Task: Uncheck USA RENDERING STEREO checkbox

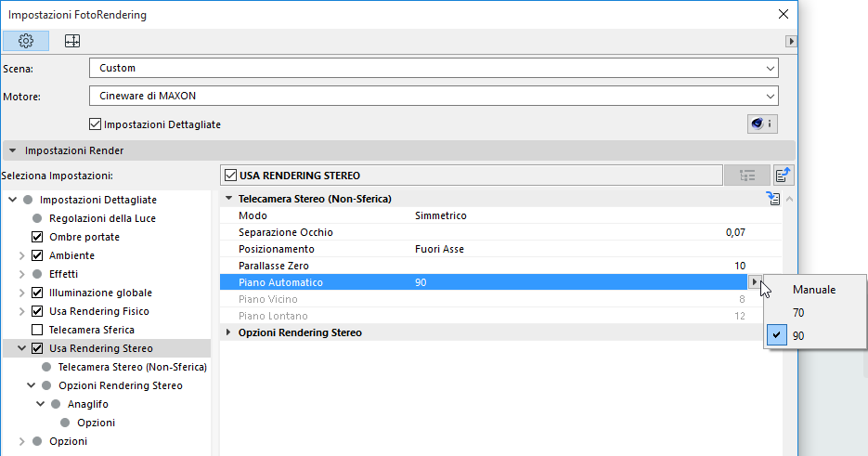Action: pyautogui.click(x=231, y=176)
